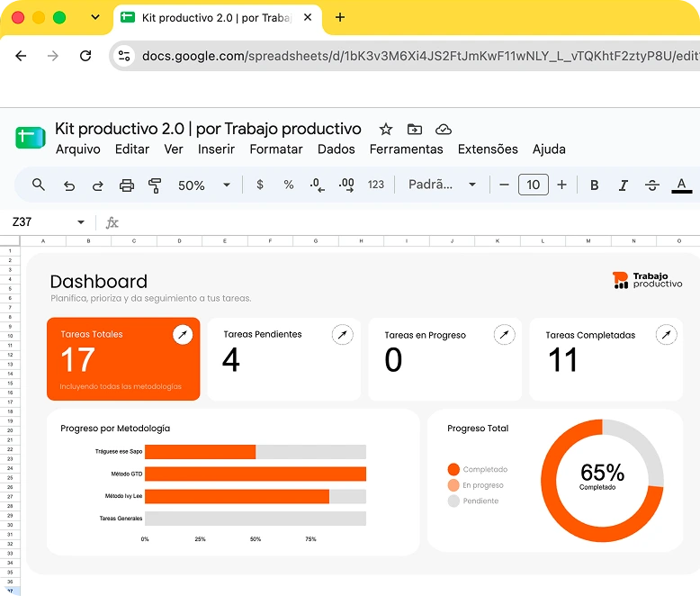Click arrow on Tareas Pendientes card
The width and height of the screenshot is (700, 596).
(x=343, y=335)
